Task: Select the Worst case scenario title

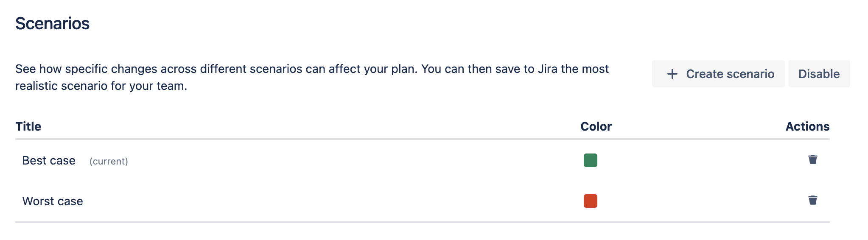Action: pyautogui.click(x=53, y=201)
